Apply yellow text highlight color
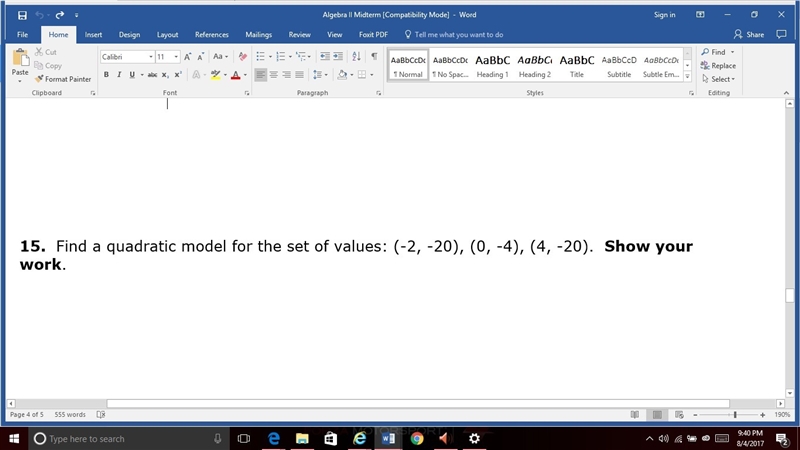This screenshot has height=450, width=800. (x=216, y=74)
